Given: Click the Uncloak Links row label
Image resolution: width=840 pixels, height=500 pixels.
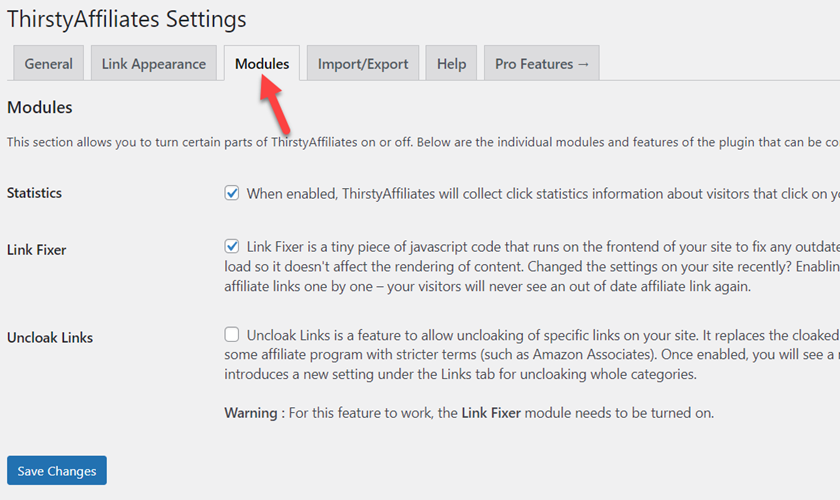Looking at the screenshot, I should point(50,338).
